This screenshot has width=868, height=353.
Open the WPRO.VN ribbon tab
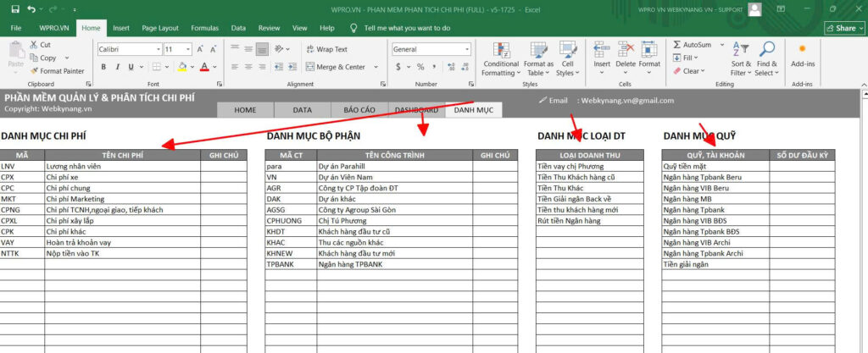point(53,28)
